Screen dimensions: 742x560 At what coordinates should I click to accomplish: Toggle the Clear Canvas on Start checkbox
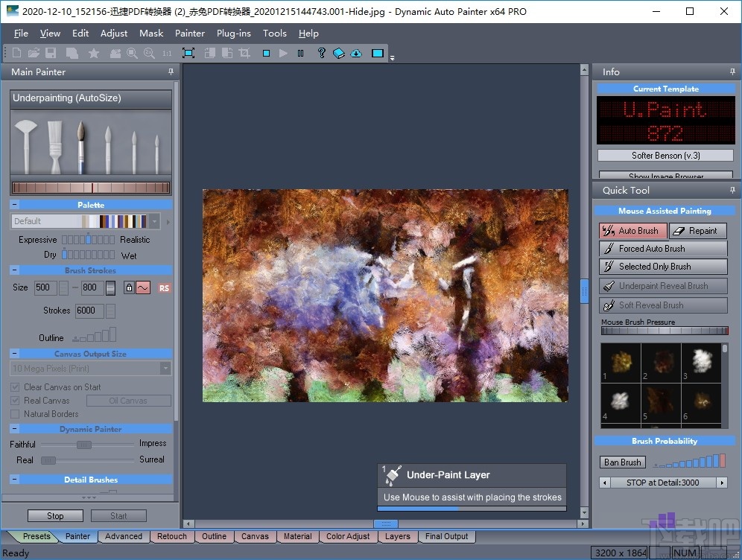click(13, 388)
